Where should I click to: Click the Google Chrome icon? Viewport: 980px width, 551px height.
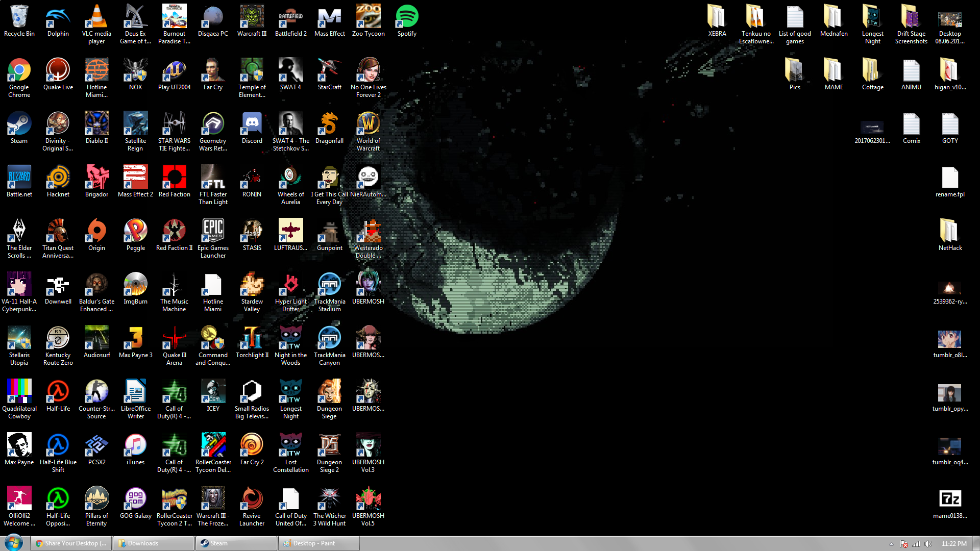click(x=19, y=70)
